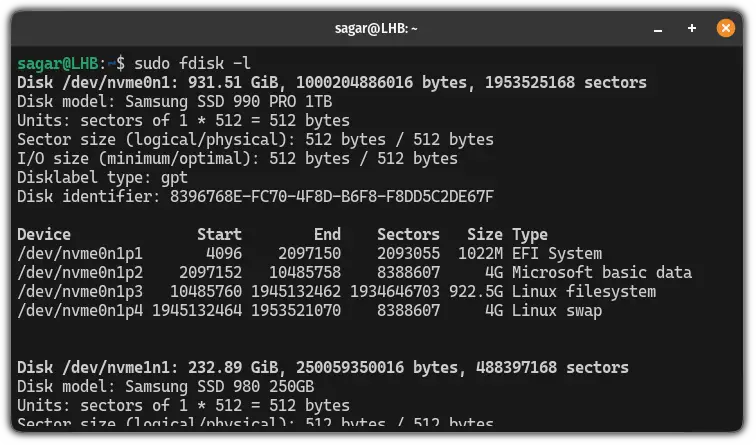Click the Disklabel type gpt value
The height and width of the screenshot is (445, 756).
click(174, 178)
